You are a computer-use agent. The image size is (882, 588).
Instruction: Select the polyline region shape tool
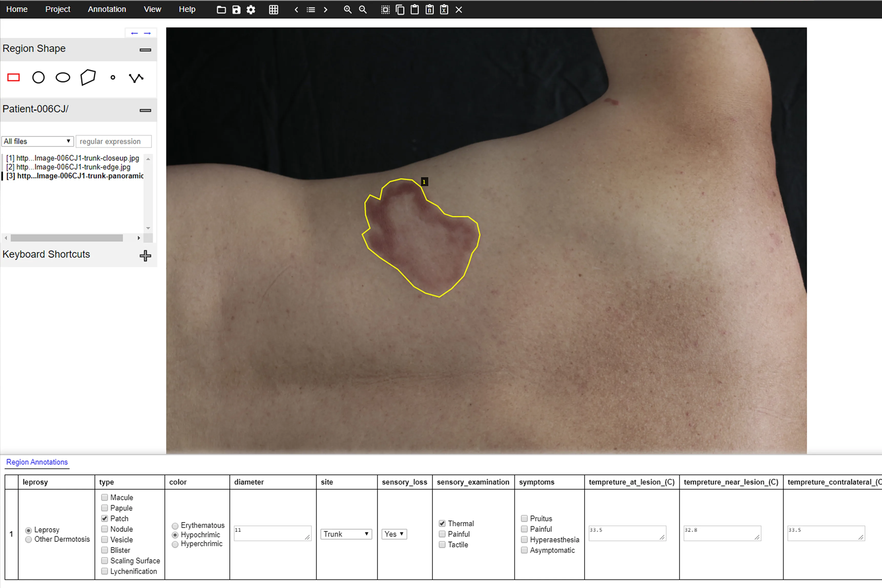point(136,78)
